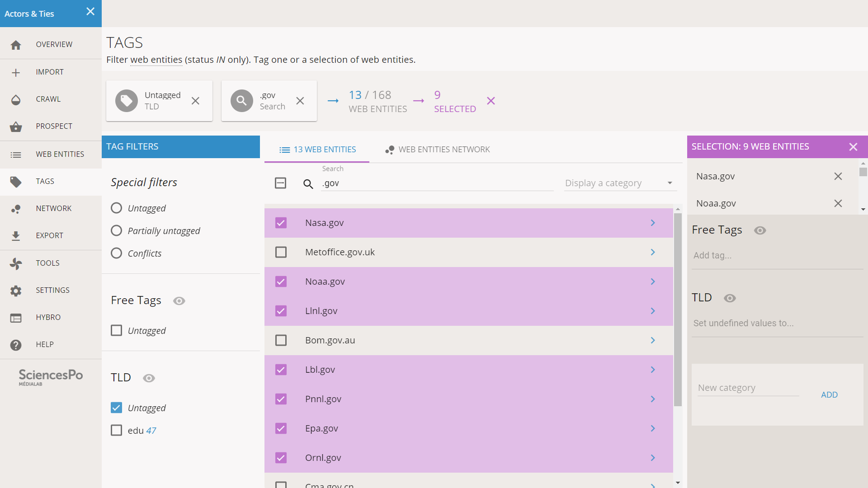Toggle the select-all indeterminate checkbox
Image resolution: width=868 pixels, height=488 pixels.
tap(281, 183)
